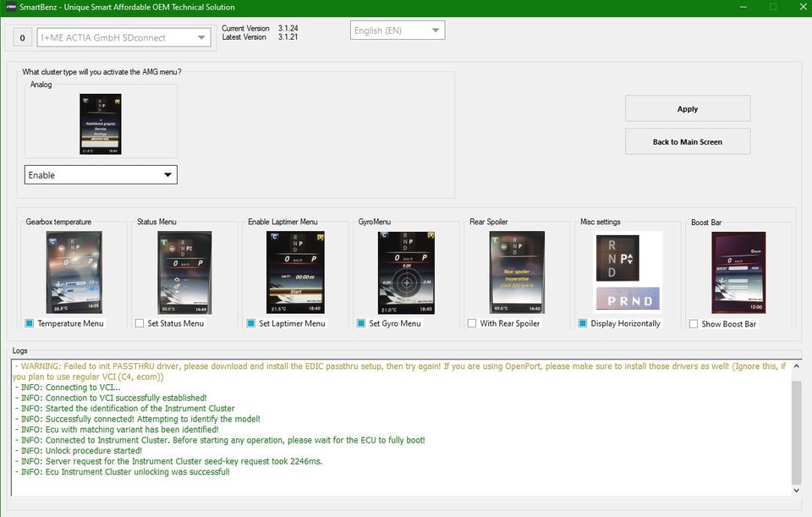The height and width of the screenshot is (517, 812).
Task: Toggle the Set Gyro Menu checkbox
Action: point(361,323)
